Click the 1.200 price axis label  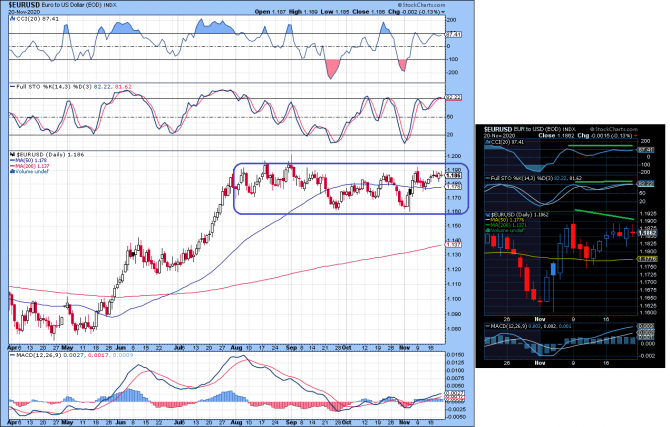454,156
